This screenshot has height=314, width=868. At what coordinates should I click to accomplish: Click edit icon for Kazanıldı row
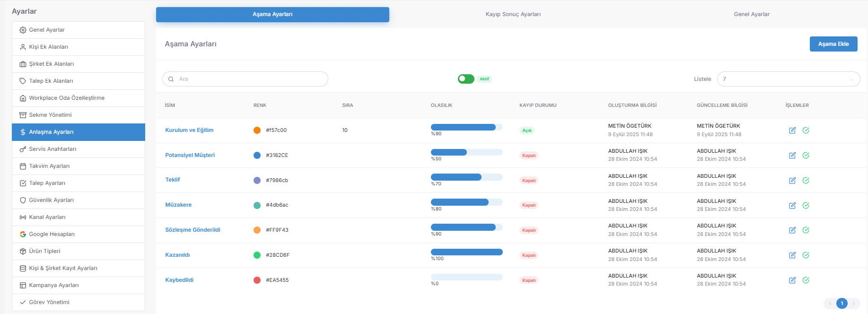[x=792, y=255]
